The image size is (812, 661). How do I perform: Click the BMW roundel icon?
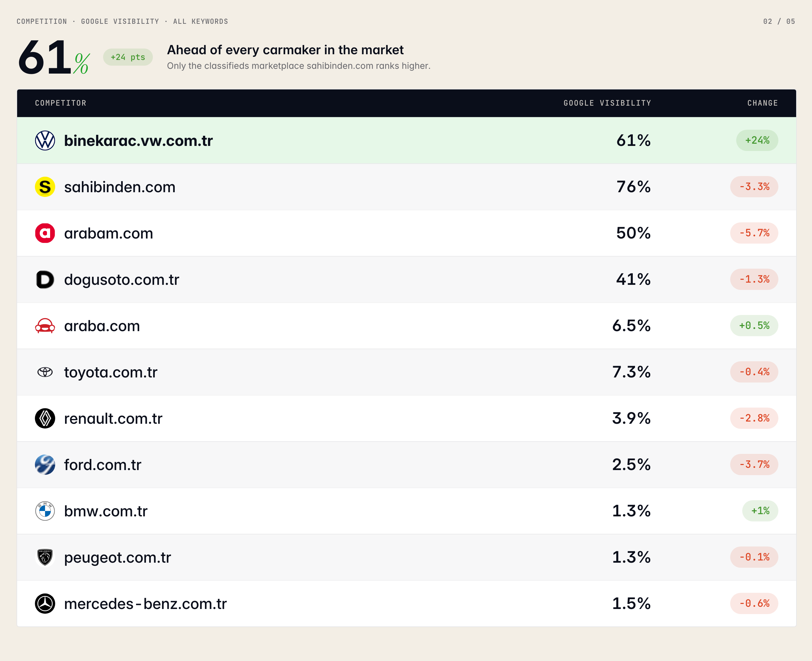(x=45, y=511)
